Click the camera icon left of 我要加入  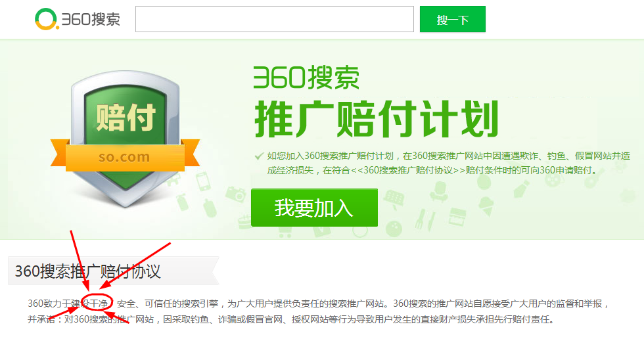click(236, 194)
